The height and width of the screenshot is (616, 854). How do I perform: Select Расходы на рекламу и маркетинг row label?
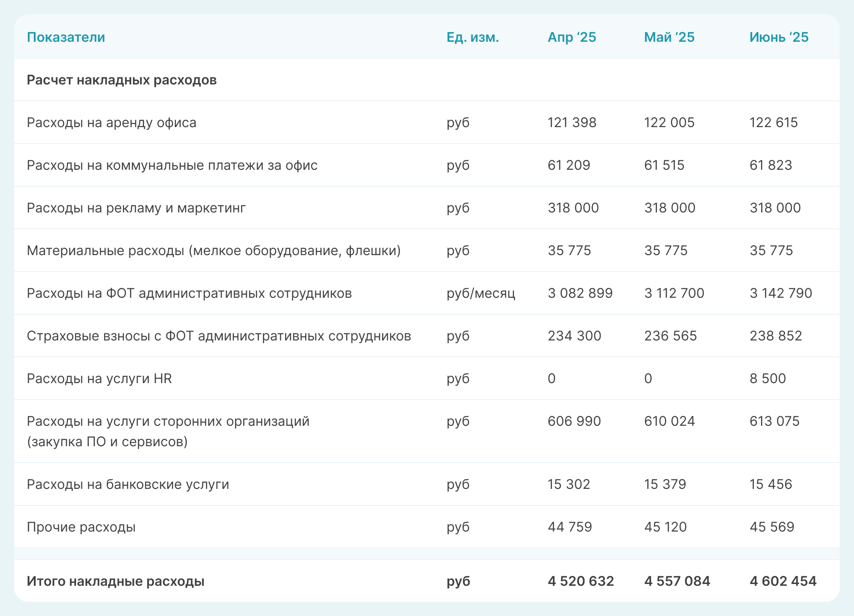[136, 208]
